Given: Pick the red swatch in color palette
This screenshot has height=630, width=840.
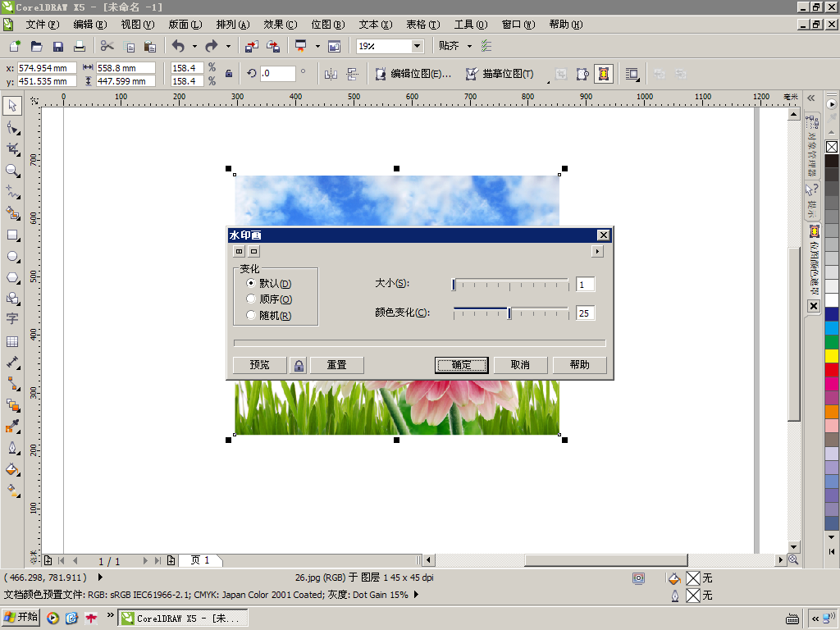Looking at the screenshot, I should 832,370.
